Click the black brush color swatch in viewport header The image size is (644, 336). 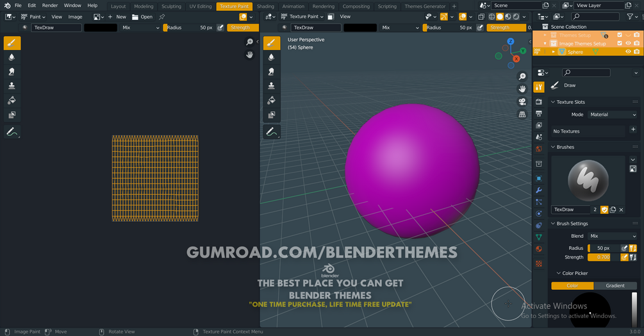[359, 28]
